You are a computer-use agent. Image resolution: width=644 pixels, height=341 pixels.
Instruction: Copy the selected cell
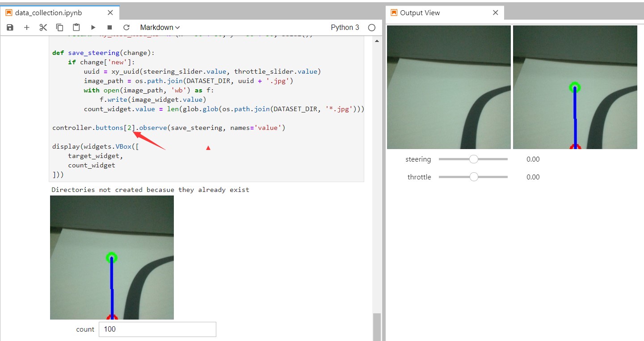59,28
